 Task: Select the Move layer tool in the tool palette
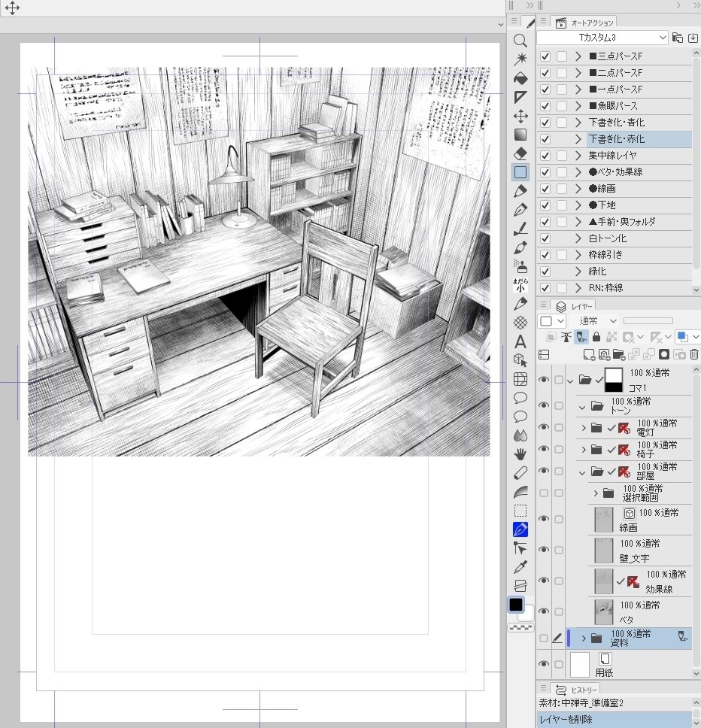[520, 116]
